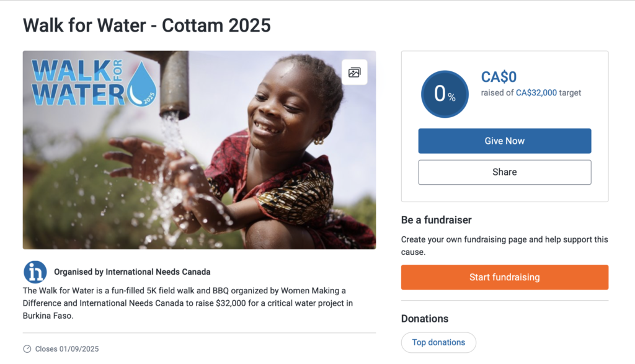Screen dimensions: 635x364
Task: Click the International Needs Canada logo icon
Action: 35,272
